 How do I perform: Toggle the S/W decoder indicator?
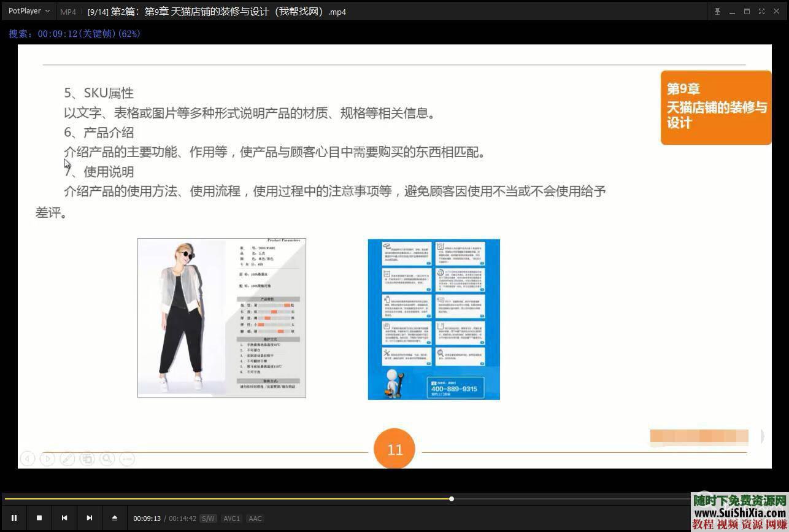coord(208,519)
